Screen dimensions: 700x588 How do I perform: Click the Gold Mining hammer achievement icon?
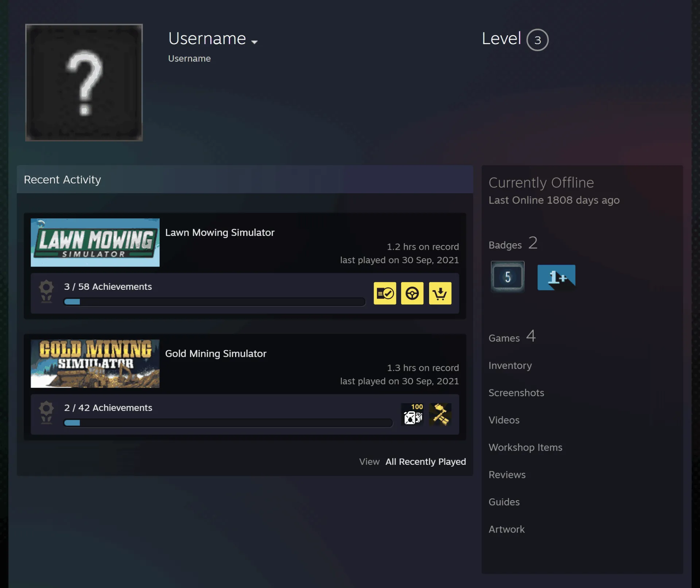440,414
